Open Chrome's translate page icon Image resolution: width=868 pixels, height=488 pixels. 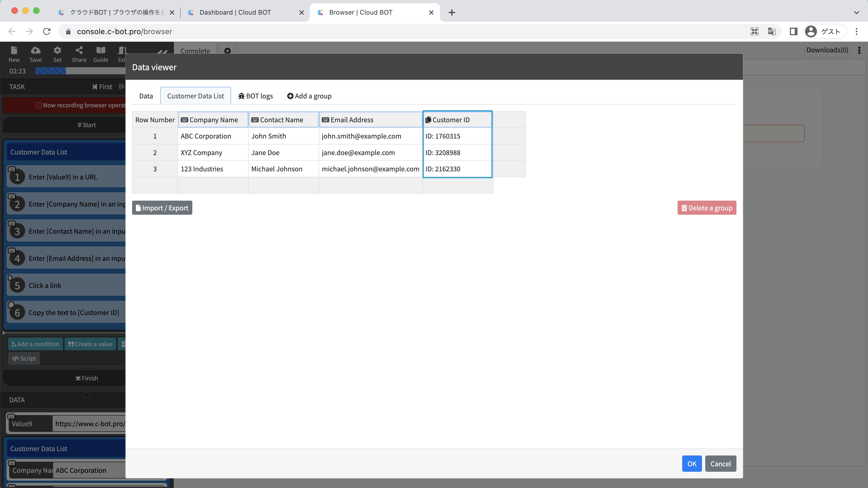tap(772, 32)
